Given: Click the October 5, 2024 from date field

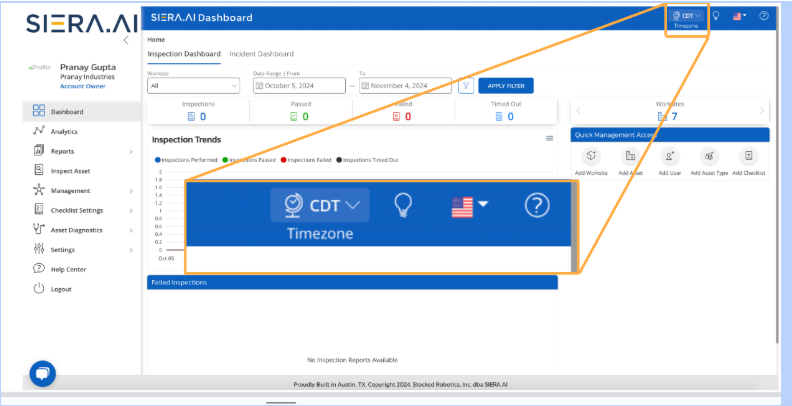Looking at the screenshot, I should point(300,86).
